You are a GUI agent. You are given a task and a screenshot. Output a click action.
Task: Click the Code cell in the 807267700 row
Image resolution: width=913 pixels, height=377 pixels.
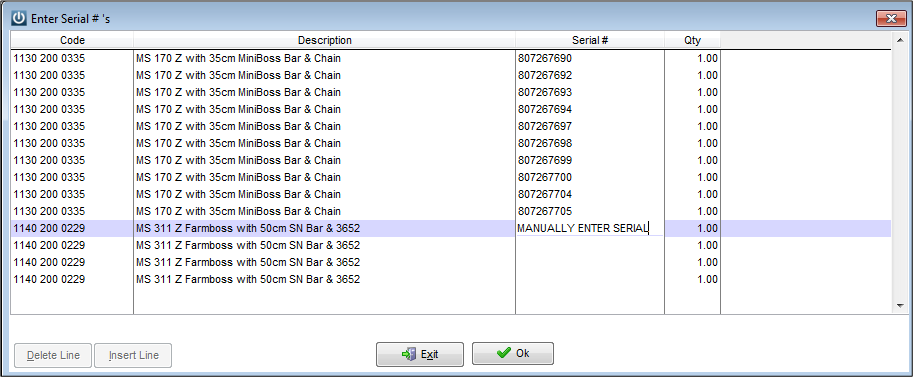(72, 177)
